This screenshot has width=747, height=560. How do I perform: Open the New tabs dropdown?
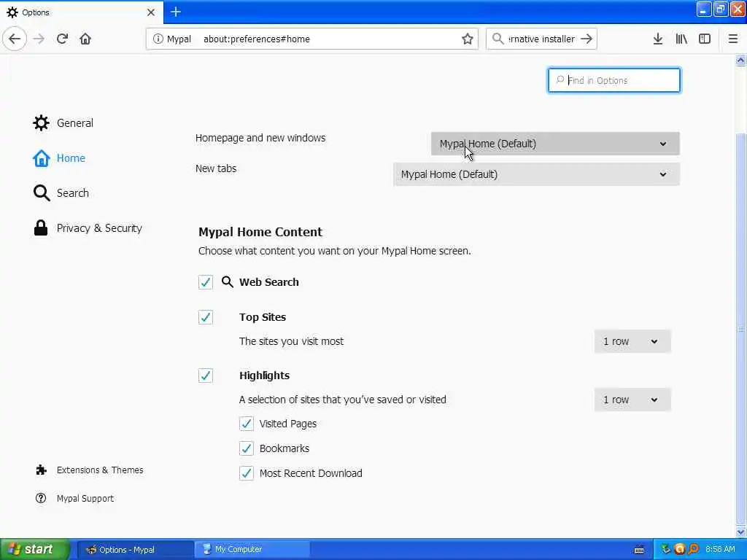536,174
